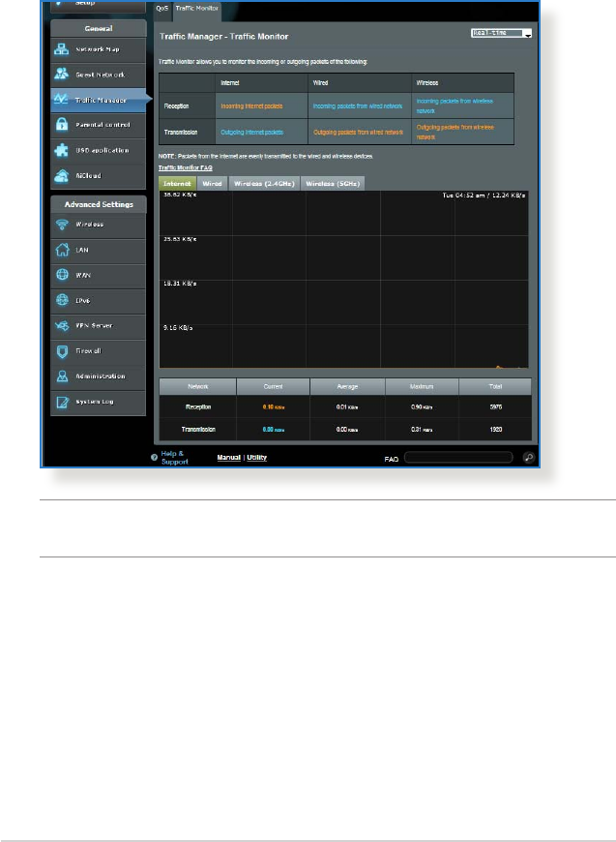Open IPv6 globe icon
Screen dimensions: 616x842
click(x=62, y=300)
